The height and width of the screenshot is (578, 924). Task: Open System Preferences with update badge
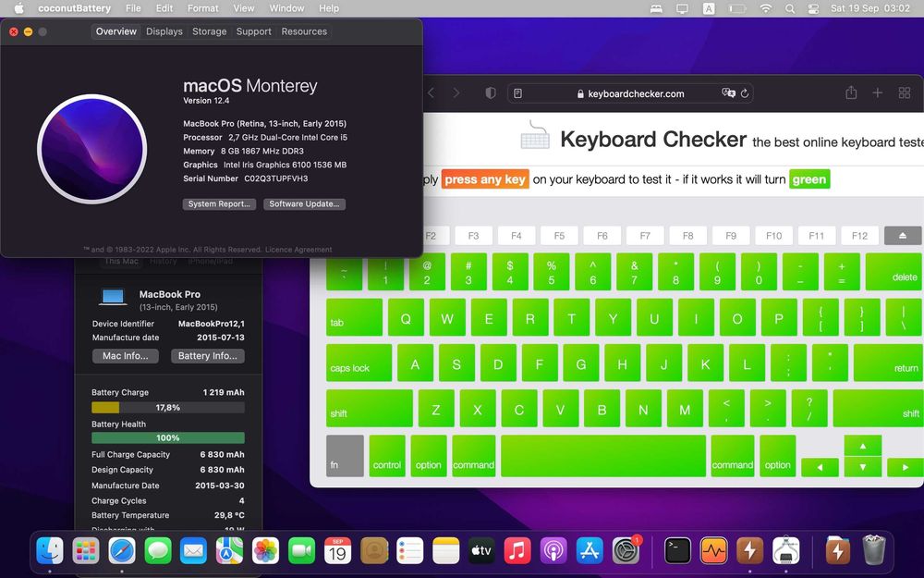pos(626,551)
